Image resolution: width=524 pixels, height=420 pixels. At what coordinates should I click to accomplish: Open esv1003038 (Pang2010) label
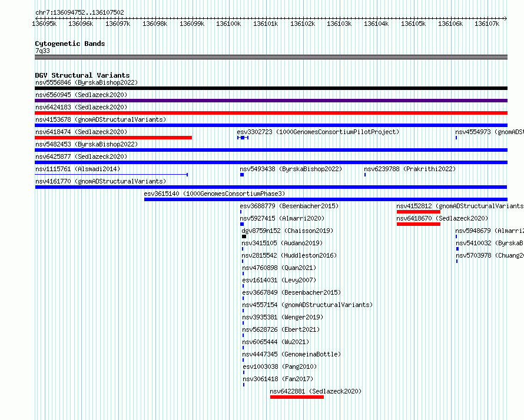click(280, 366)
